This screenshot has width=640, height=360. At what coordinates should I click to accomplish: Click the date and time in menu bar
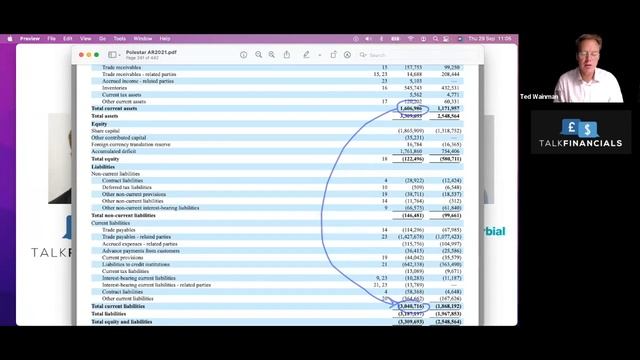[490, 39]
